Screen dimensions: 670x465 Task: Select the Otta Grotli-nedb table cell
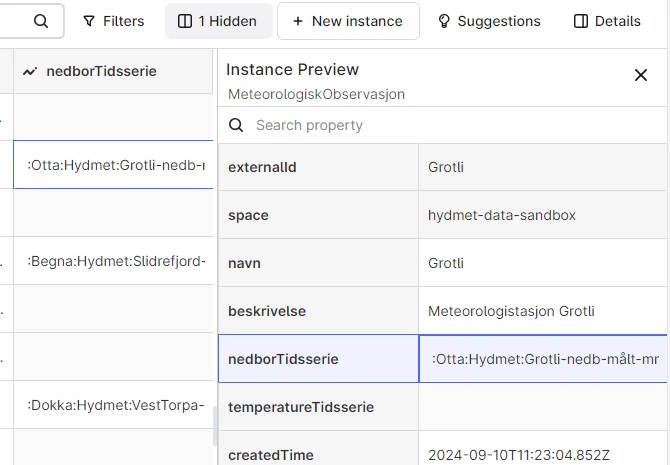point(114,165)
